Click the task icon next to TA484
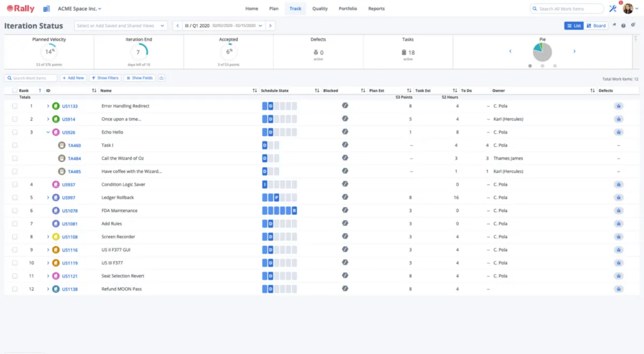Viewport: 644px width, 354px height. click(x=62, y=158)
